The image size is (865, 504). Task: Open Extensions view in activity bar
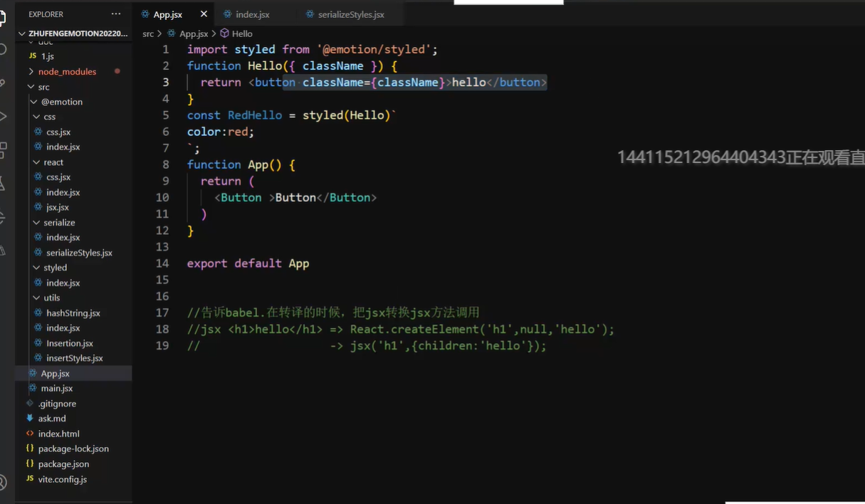[3, 149]
